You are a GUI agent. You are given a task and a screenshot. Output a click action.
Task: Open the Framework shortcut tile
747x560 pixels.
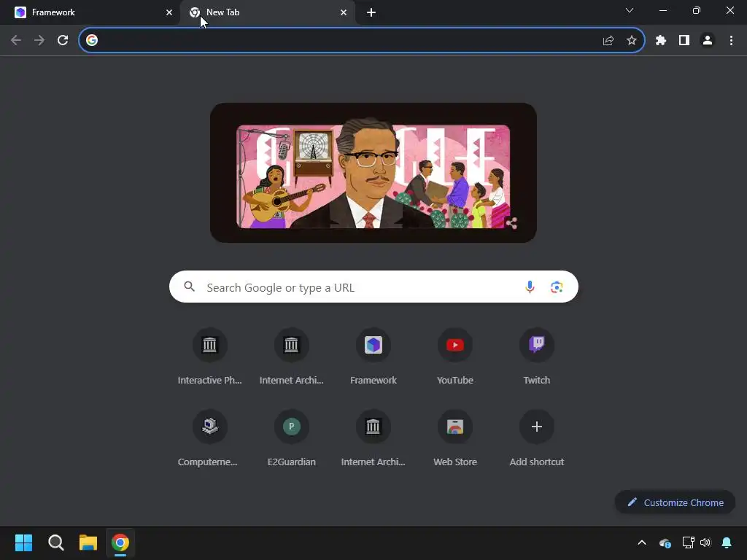[x=373, y=357]
